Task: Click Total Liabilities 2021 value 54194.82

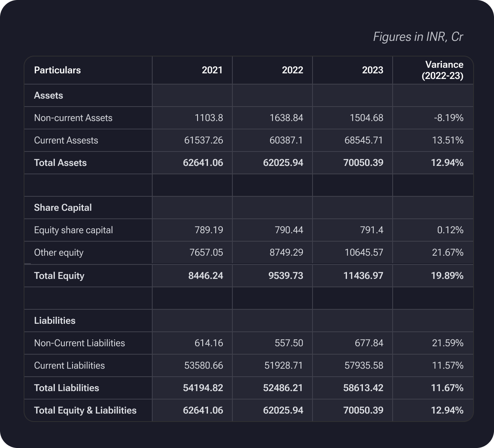Action: [x=203, y=388]
